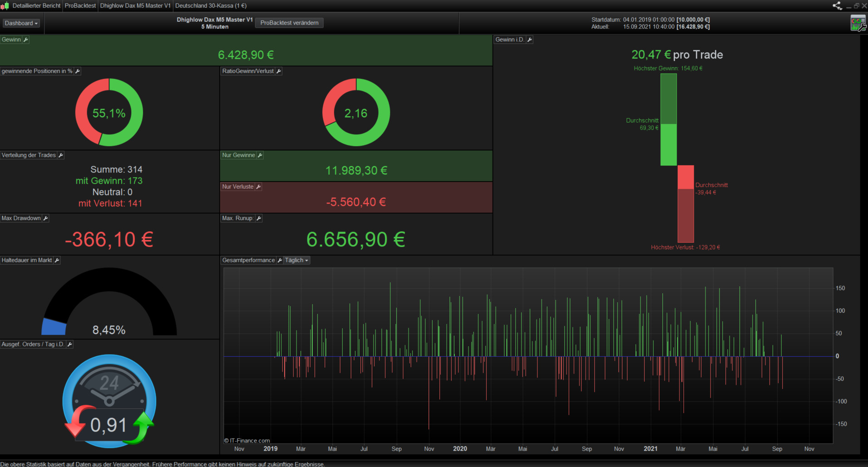Screen dimensions: 868x467
Task: Click the Max Drawdown value -366,10 €
Action: coord(109,240)
